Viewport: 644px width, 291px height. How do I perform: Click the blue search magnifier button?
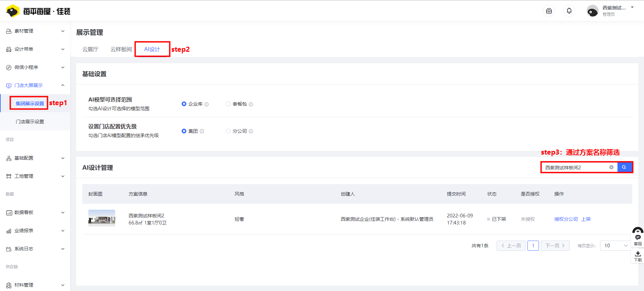[x=625, y=167]
